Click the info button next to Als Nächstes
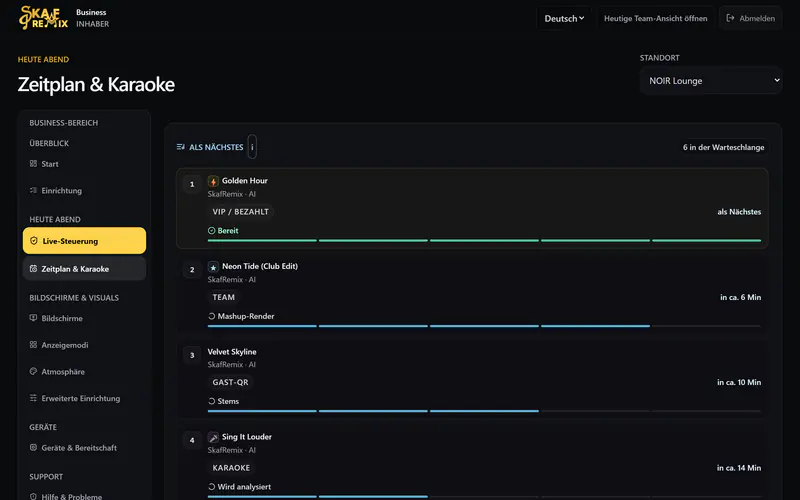Screen dimensions: 800x500 coord(252,147)
